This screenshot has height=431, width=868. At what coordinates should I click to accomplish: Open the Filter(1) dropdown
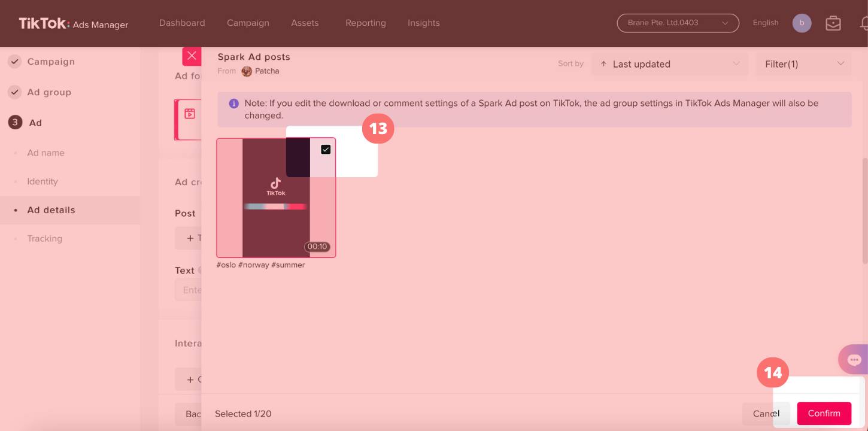(x=804, y=64)
